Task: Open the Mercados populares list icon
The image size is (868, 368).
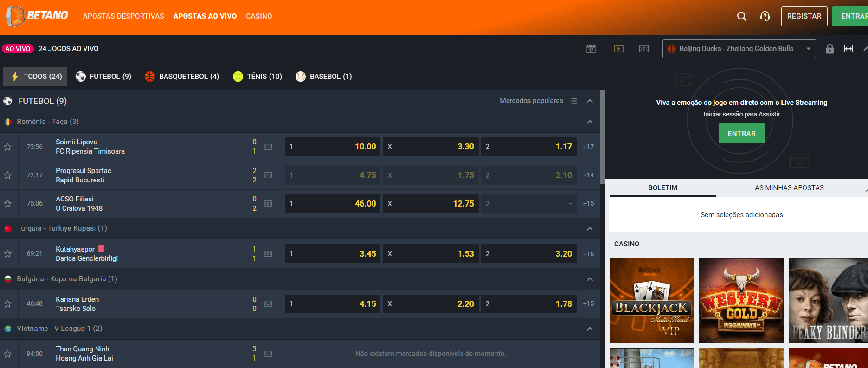Action: click(x=574, y=101)
